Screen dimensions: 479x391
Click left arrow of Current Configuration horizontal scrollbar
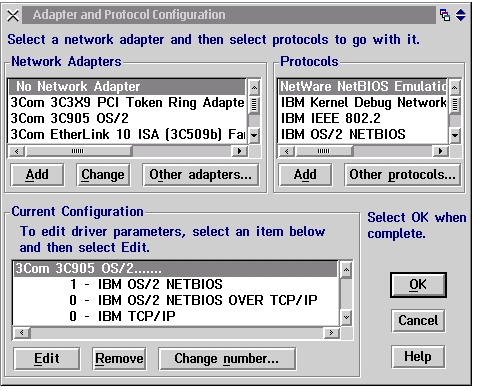coord(22,333)
